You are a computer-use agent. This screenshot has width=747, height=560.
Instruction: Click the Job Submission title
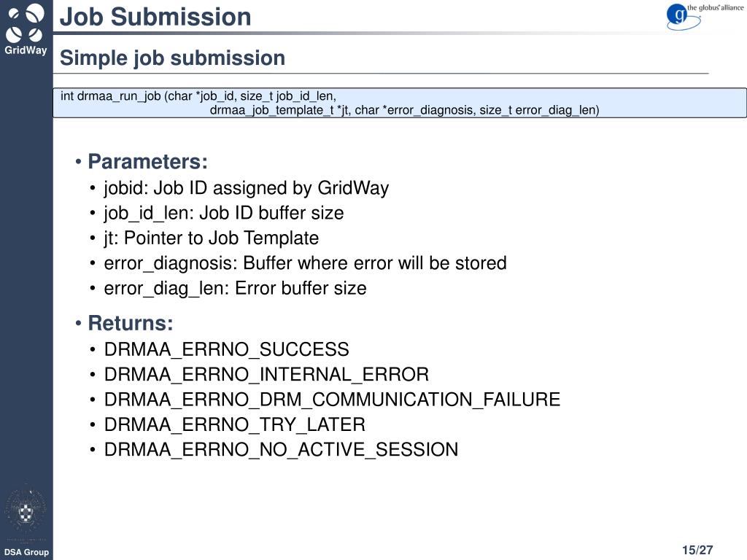(155, 17)
